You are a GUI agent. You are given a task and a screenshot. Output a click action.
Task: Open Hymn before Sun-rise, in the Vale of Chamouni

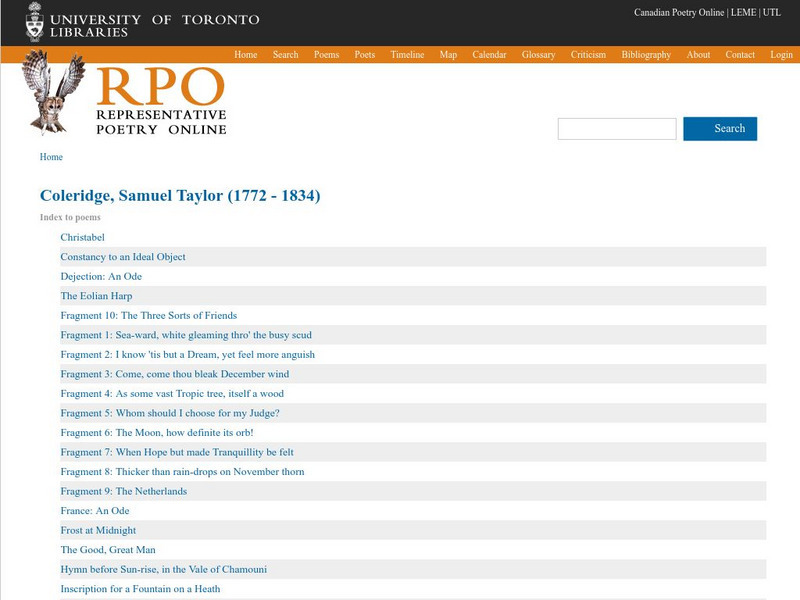tap(163, 569)
